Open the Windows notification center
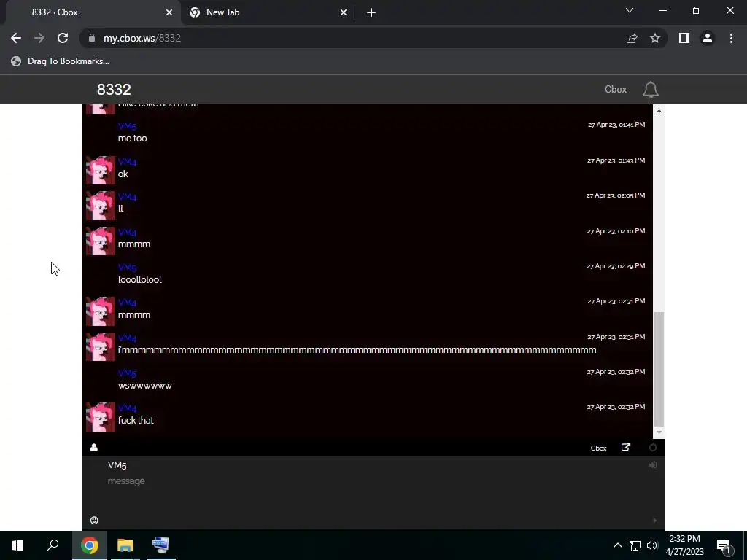Screen dimensions: 747x560 click(x=724, y=546)
